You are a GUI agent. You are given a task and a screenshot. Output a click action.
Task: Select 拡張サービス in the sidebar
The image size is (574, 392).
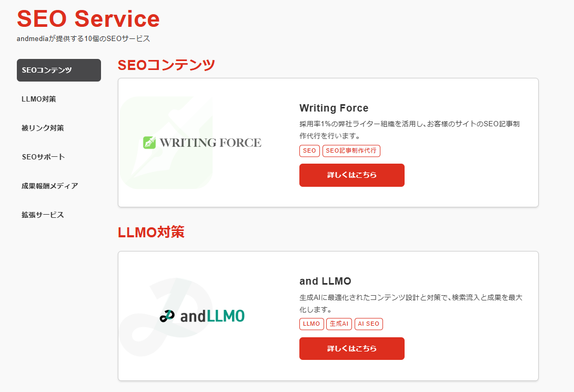43,215
